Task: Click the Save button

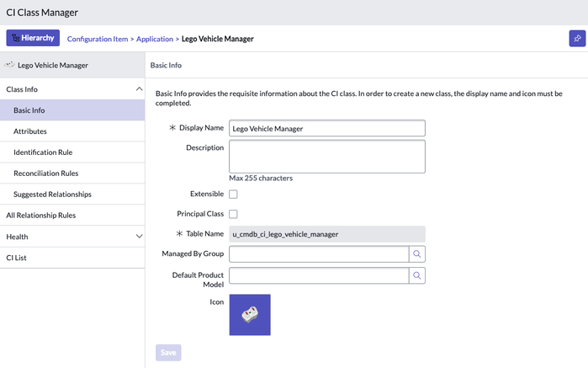Action: (168, 353)
